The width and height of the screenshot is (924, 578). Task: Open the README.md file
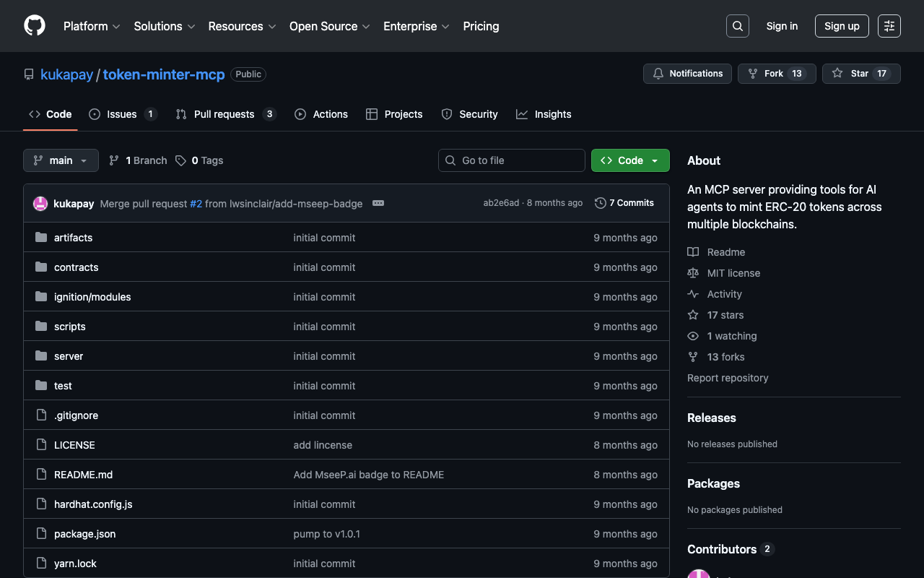point(83,475)
